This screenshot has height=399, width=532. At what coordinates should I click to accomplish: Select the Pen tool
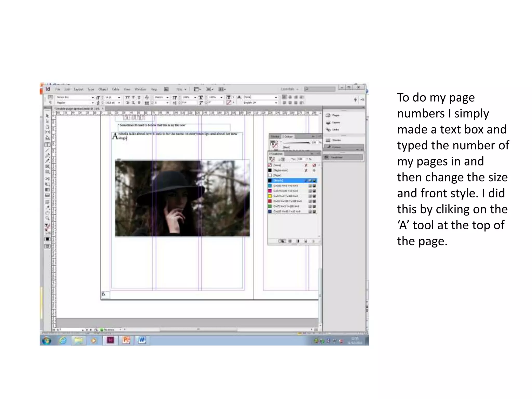tap(47, 156)
